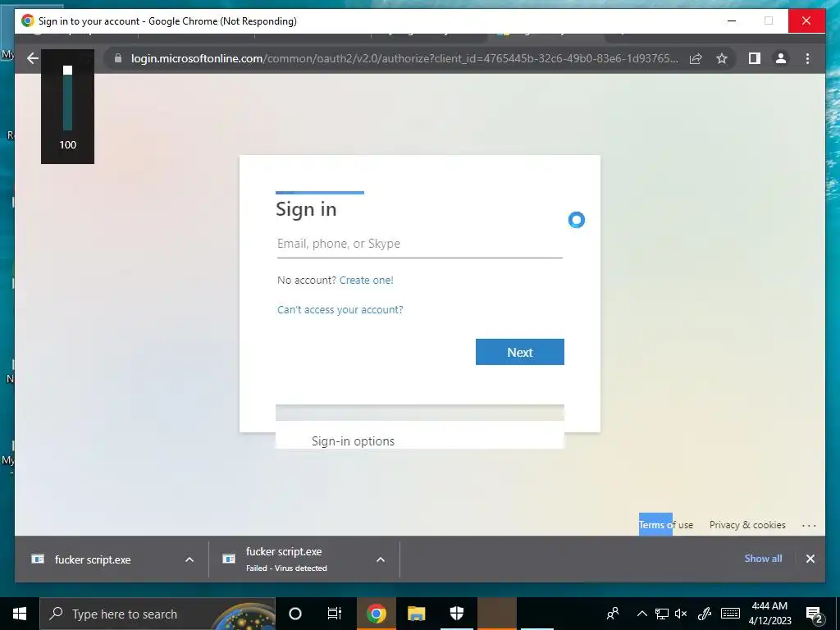Click the muted speaker tray icon
Viewport: 840px width, 630px height.
point(681,614)
